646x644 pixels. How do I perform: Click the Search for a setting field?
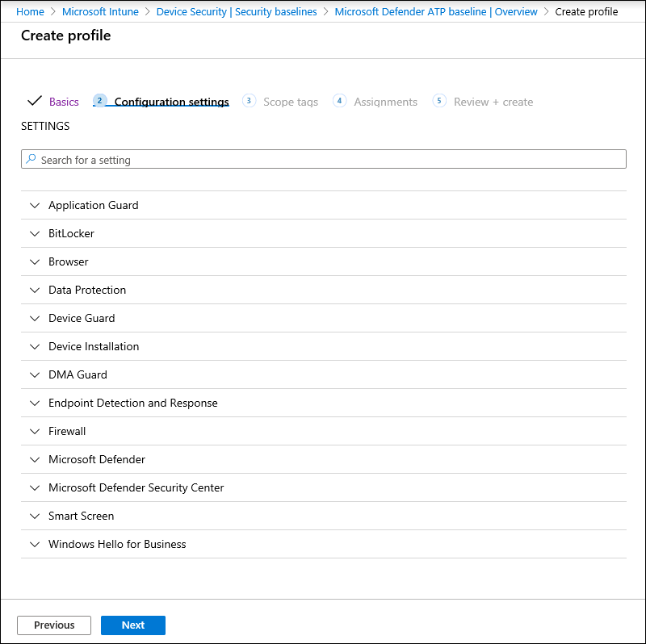tap(323, 160)
